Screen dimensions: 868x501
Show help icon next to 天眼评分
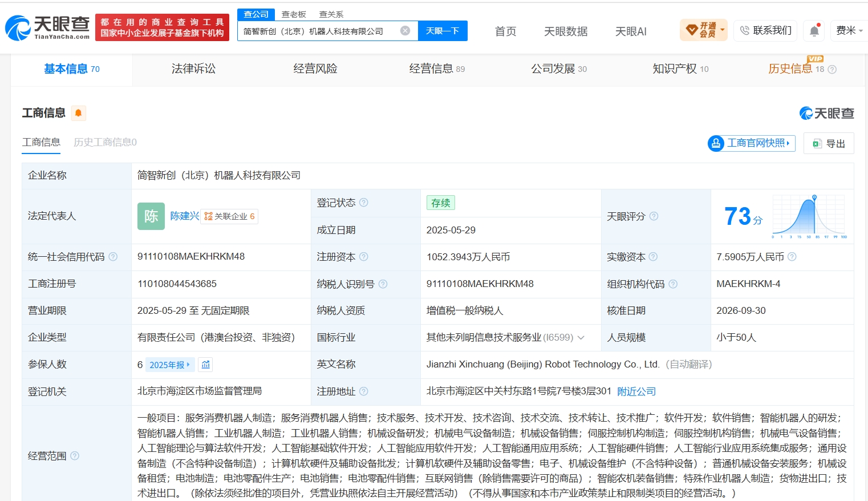pos(654,216)
